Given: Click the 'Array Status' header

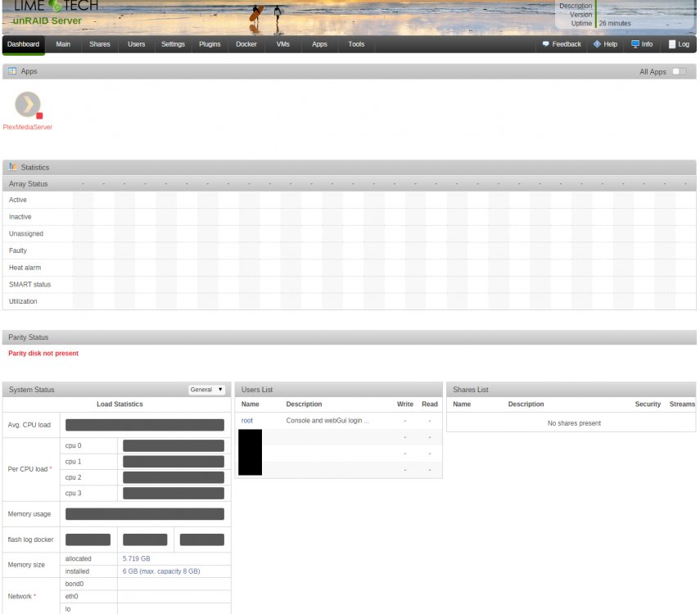Looking at the screenshot, I should pos(28,183).
